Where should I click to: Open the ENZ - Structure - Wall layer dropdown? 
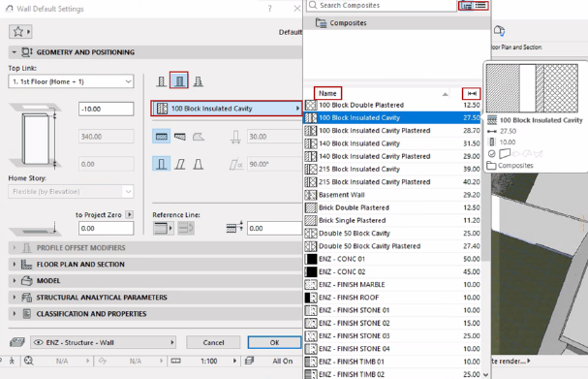pyautogui.click(x=103, y=342)
